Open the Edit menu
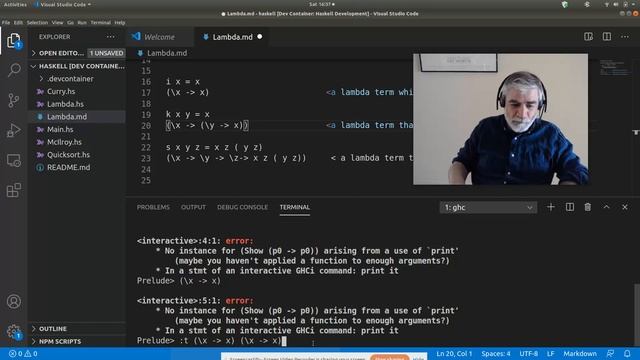Viewport: 640px width, 360px height. 18,22
